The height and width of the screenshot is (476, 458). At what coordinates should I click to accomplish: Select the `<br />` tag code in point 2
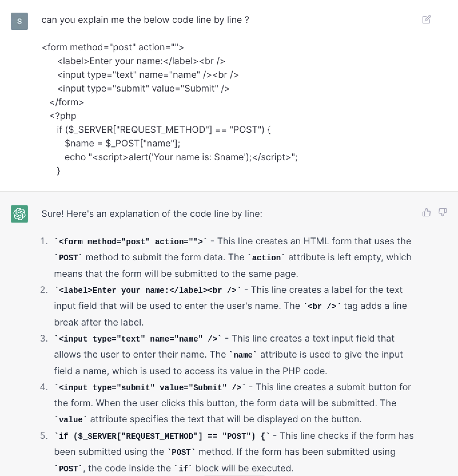[321, 306]
